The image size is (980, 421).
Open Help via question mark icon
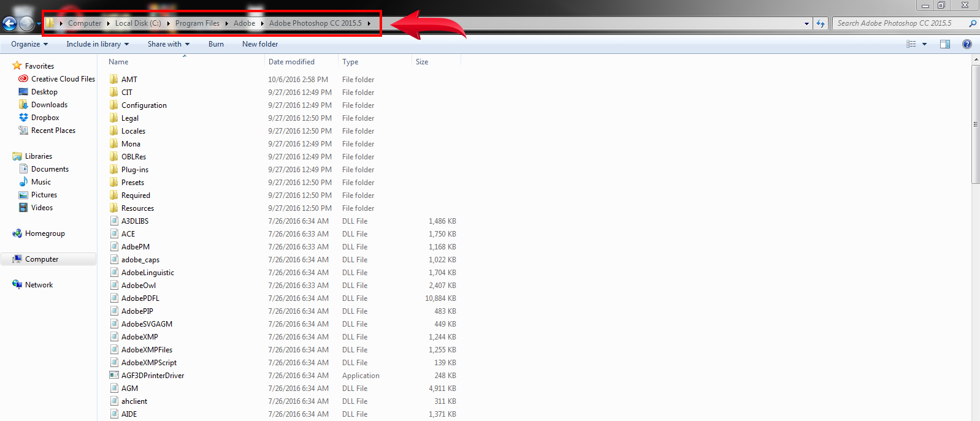click(967, 44)
